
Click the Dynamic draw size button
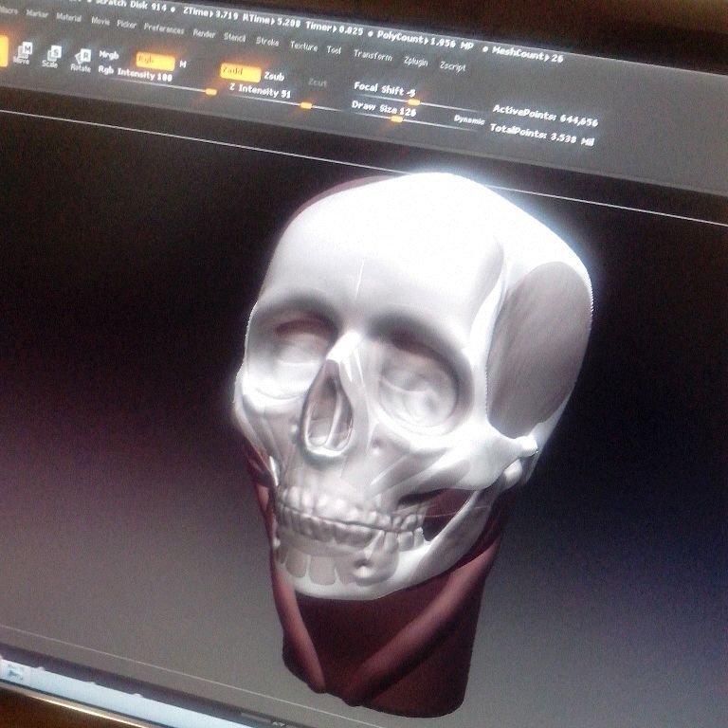click(468, 120)
